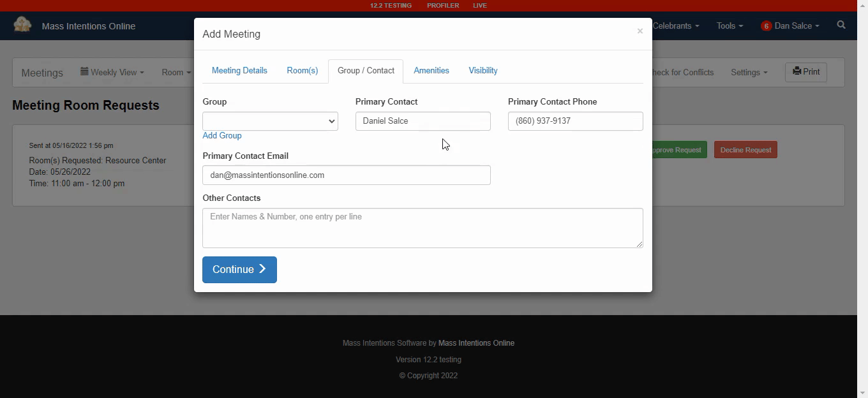Switch to the Room(s) tab

(302, 71)
